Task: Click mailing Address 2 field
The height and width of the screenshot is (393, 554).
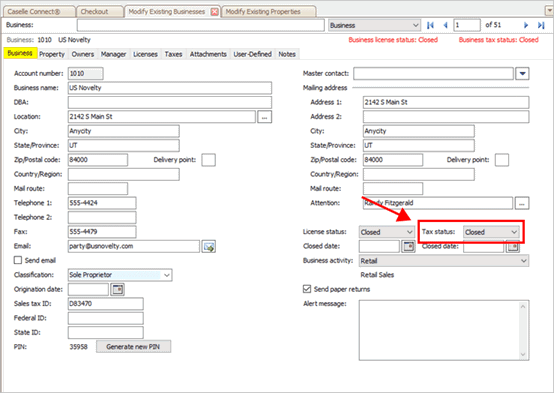Action: click(446, 117)
